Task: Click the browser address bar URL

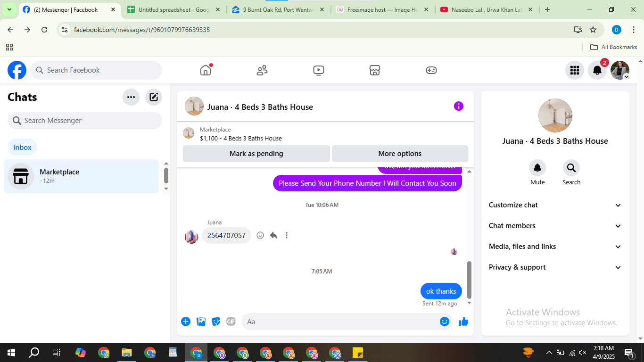Action: tap(142, 30)
